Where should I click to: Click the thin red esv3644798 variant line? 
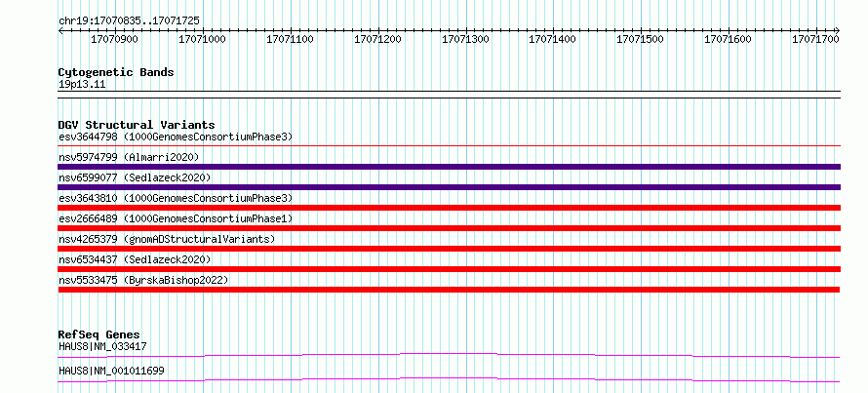pos(449,146)
